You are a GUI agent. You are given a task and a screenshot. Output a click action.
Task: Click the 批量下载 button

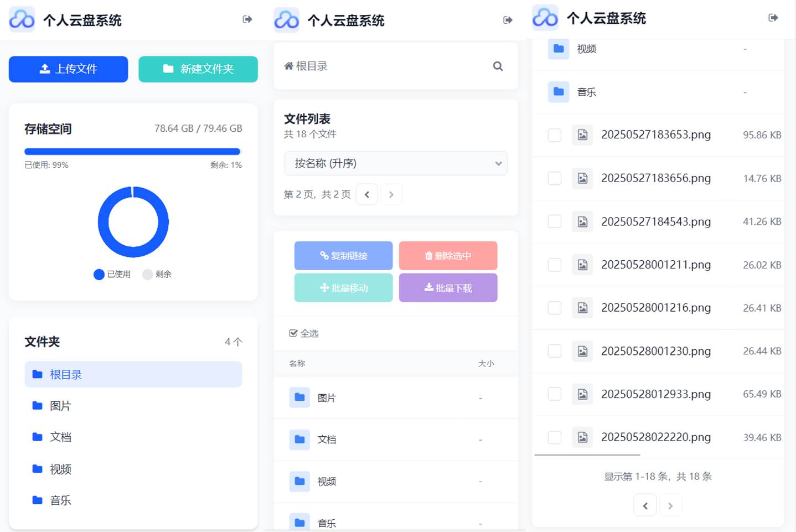click(448, 287)
